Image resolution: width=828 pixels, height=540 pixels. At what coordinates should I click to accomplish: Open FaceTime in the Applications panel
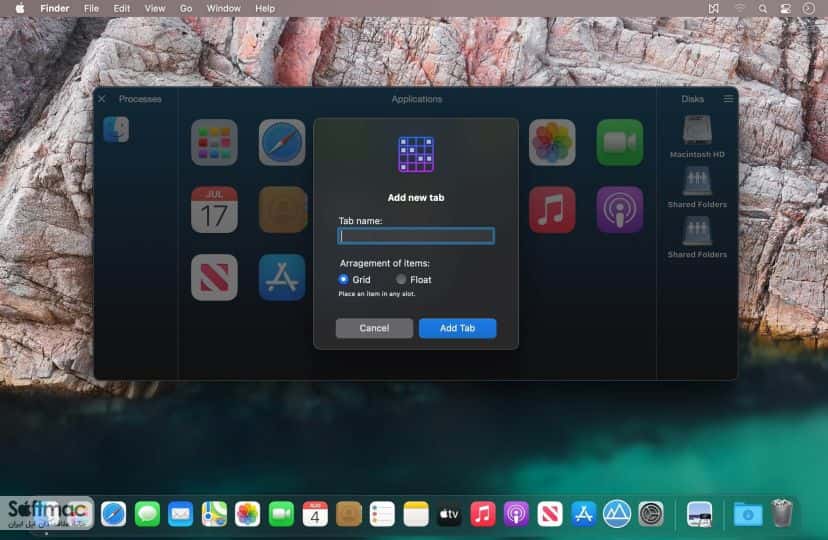[619, 143]
